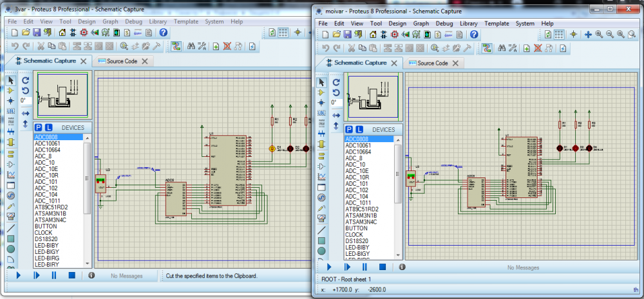Click the Undo icon in the 3var window
This screenshot has height=299, width=644.
coord(15,46)
